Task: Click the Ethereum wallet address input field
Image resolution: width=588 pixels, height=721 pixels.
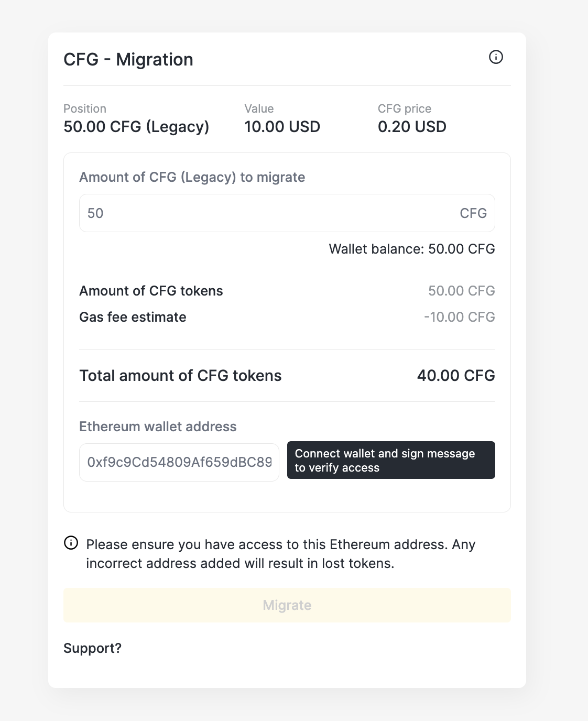Action: [x=179, y=462]
